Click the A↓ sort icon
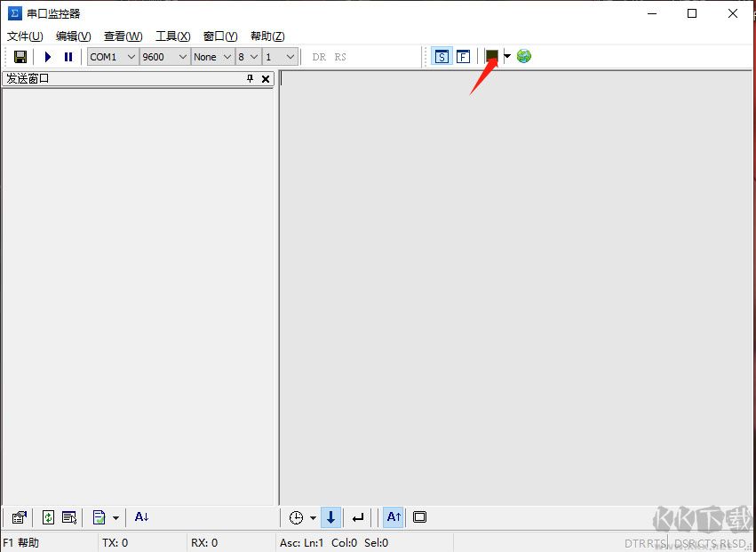 [x=141, y=517]
